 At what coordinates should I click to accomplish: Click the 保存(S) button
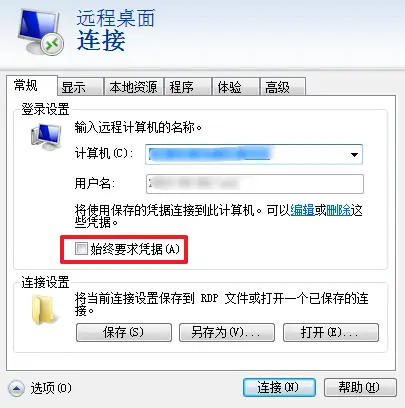[x=124, y=332]
